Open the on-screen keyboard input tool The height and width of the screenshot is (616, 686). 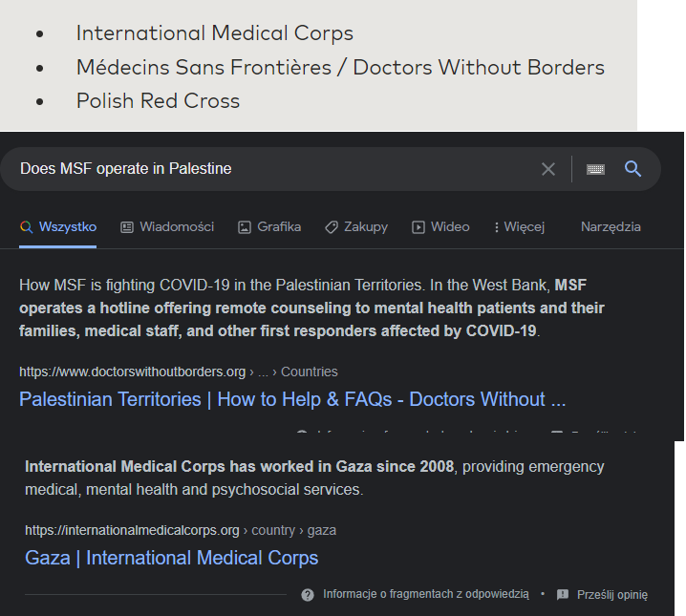(x=595, y=169)
